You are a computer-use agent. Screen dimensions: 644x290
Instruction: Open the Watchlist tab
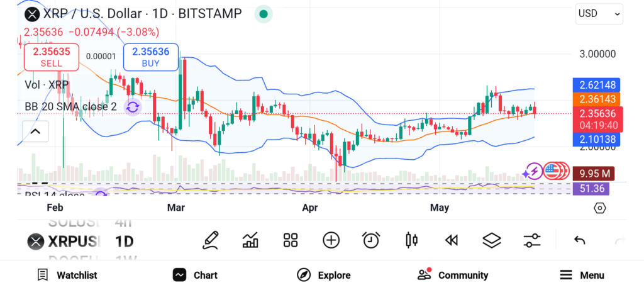click(x=67, y=275)
